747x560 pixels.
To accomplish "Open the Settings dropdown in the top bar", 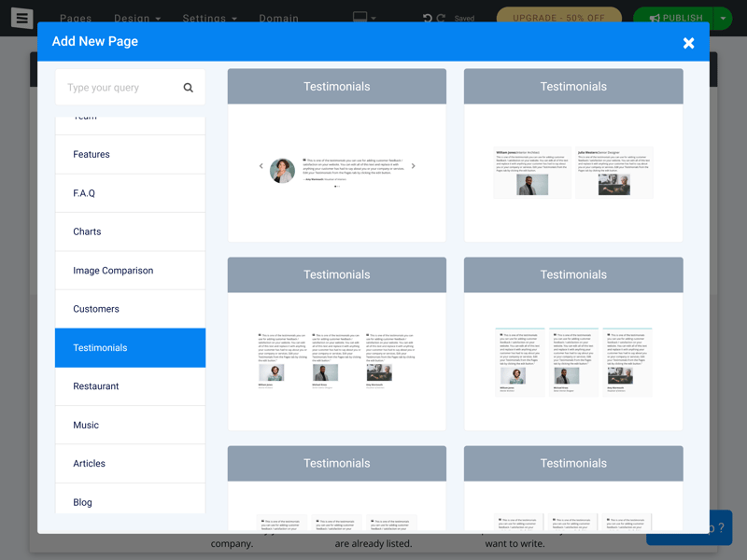I will (x=209, y=18).
